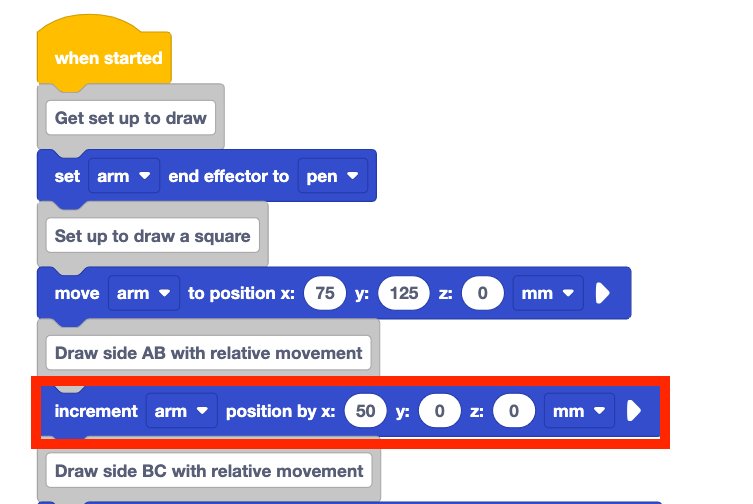Open the arm dropdown in the move block
The height and width of the screenshot is (504, 753).
pyautogui.click(x=143, y=294)
